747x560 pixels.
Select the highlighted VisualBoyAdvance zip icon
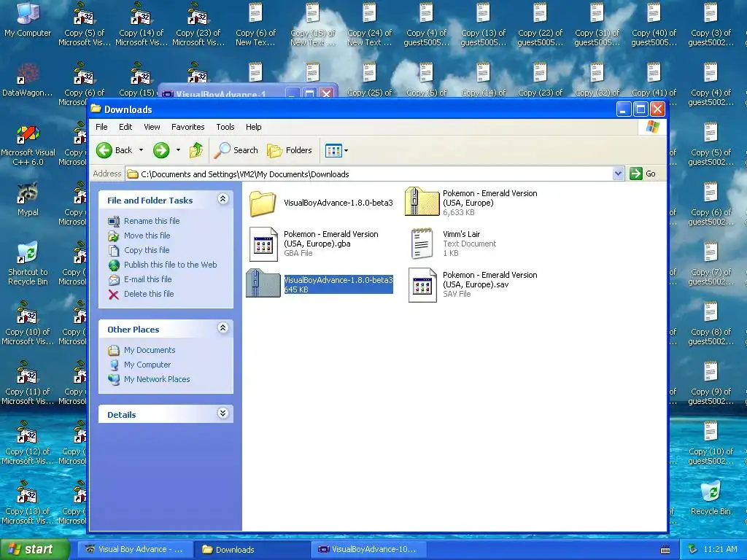pyautogui.click(x=263, y=283)
